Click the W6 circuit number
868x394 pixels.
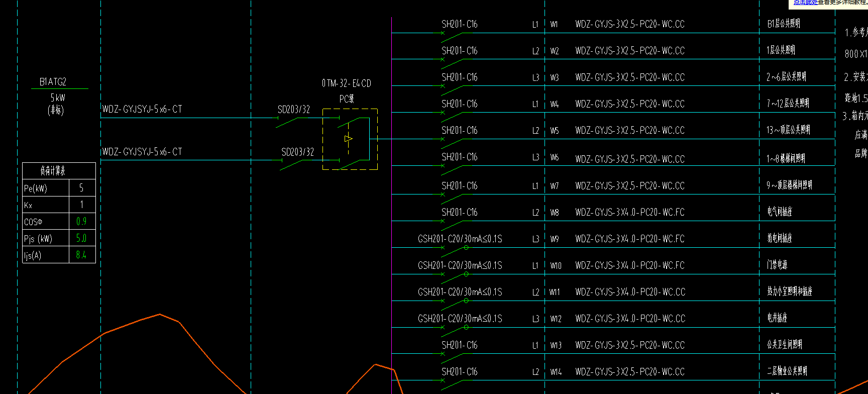click(x=555, y=157)
